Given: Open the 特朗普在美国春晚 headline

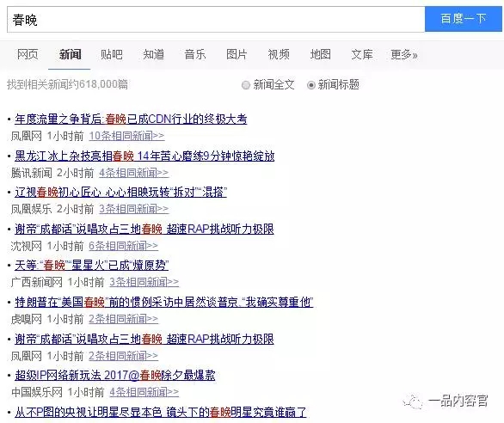Looking at the screenshot, I should click(x=164, y=302).
